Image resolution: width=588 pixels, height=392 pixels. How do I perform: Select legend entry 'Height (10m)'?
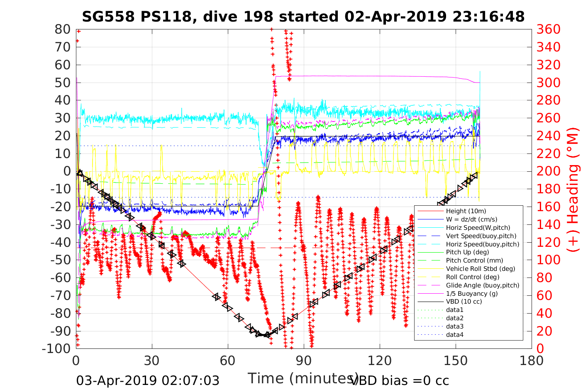(466, 211)
